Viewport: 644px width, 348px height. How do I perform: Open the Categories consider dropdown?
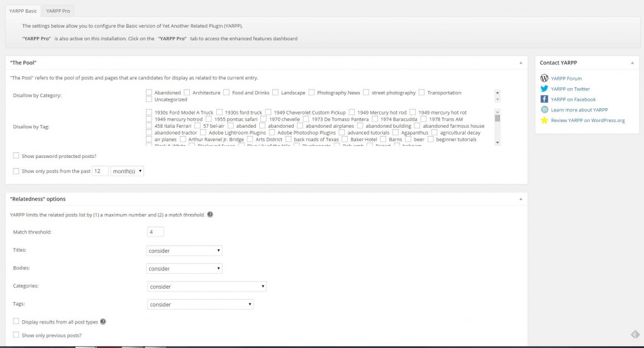[x=206, y=286]
